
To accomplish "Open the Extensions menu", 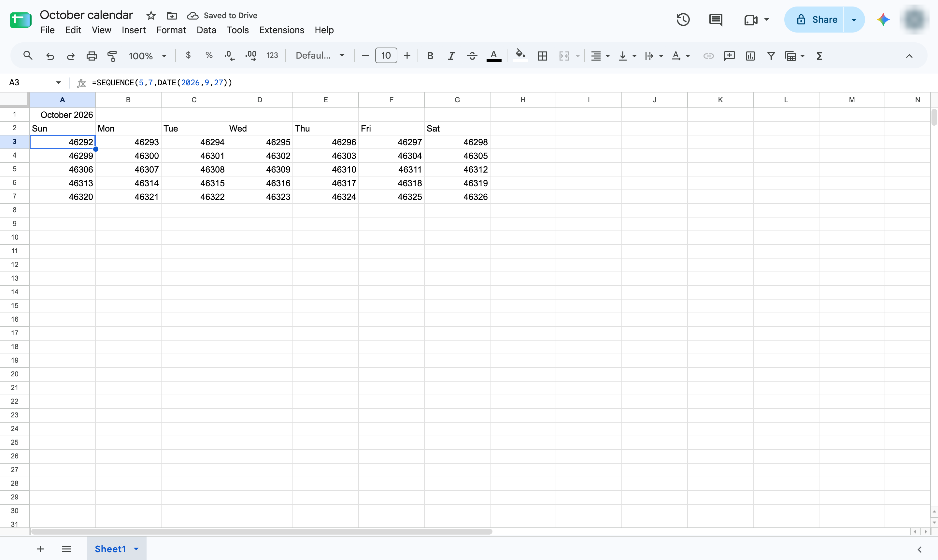I will click(x=282, y=30).
